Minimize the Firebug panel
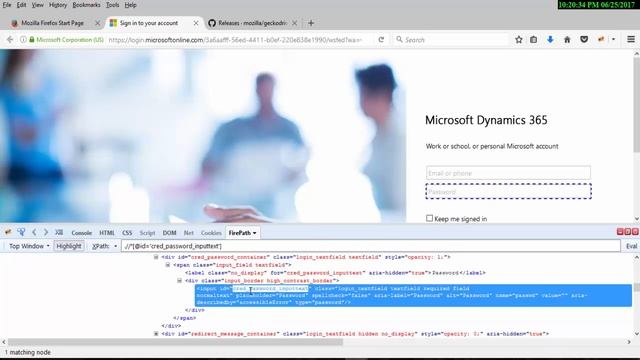 620,232
